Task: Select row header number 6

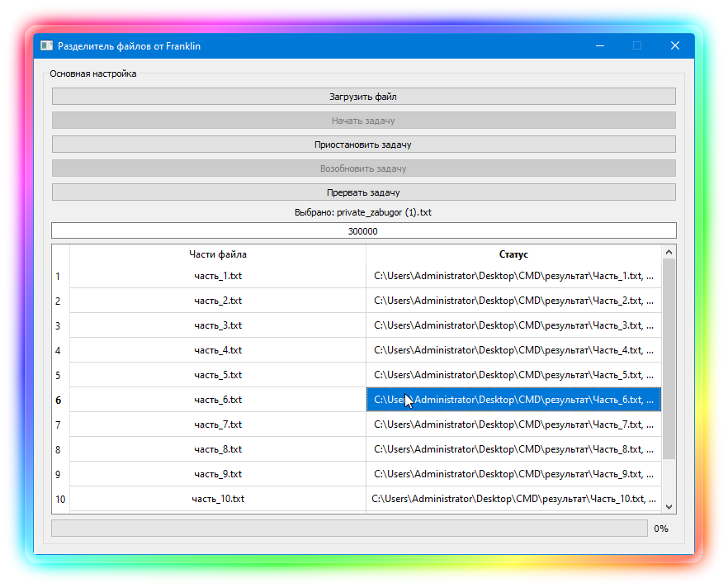Action: click(x=60, y=401)
